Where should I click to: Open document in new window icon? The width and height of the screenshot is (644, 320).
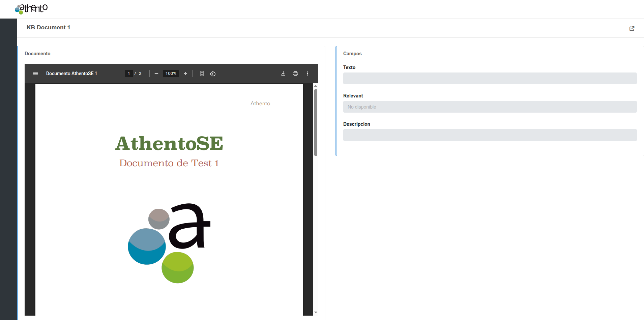pos(632,29)
